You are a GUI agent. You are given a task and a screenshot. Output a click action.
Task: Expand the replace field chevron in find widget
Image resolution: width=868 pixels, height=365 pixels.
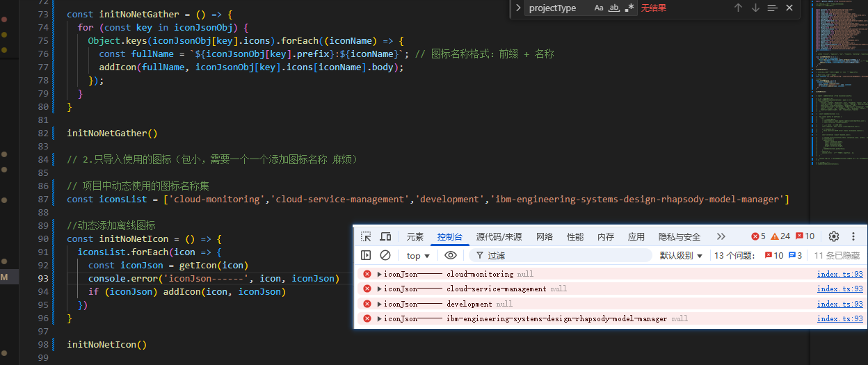(518, 8)
